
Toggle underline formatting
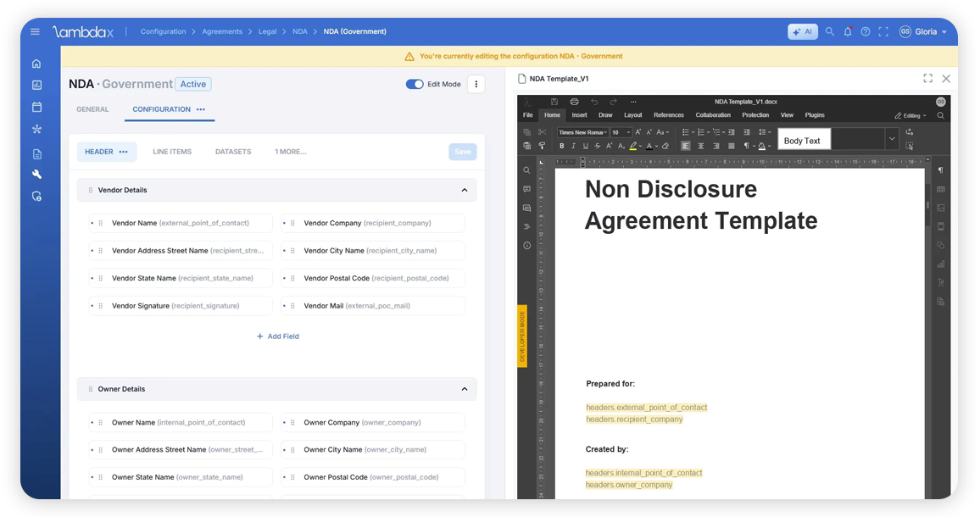point(585,147)
